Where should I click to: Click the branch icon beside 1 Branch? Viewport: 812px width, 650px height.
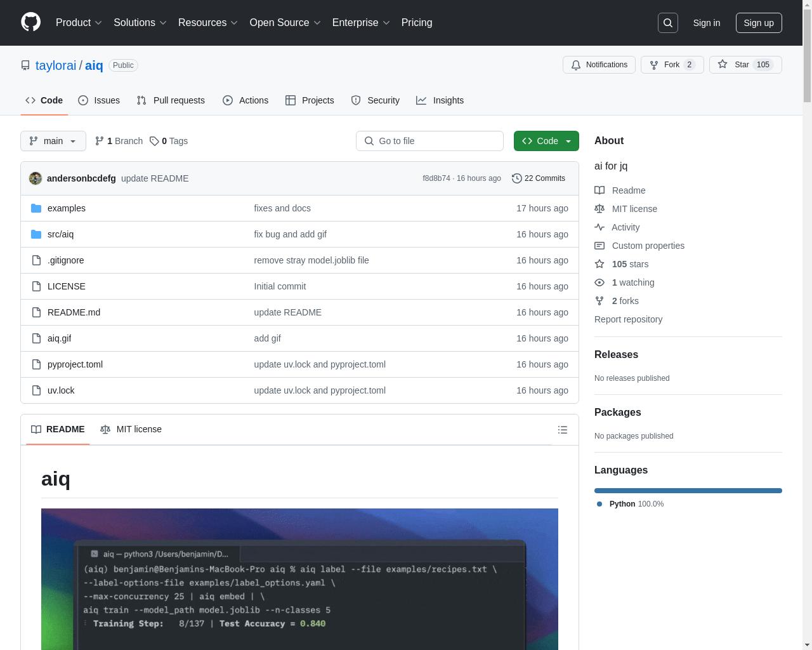(x=100, y=141)
